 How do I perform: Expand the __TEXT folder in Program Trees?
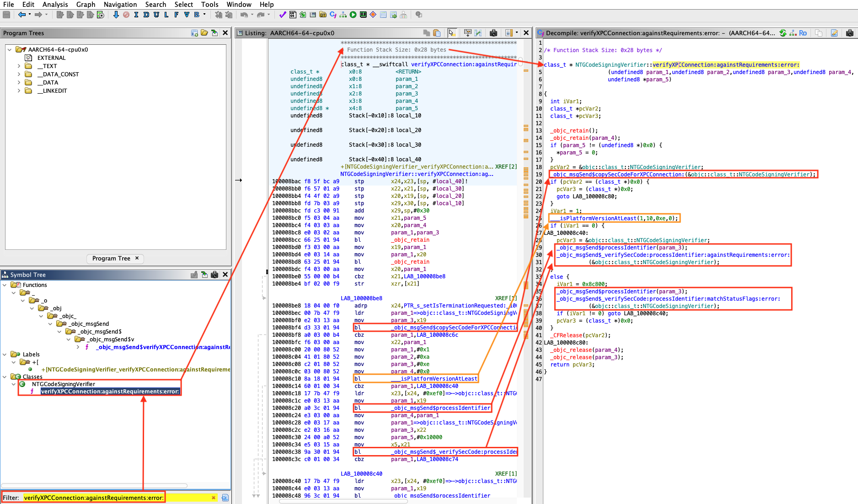(19, 66)
